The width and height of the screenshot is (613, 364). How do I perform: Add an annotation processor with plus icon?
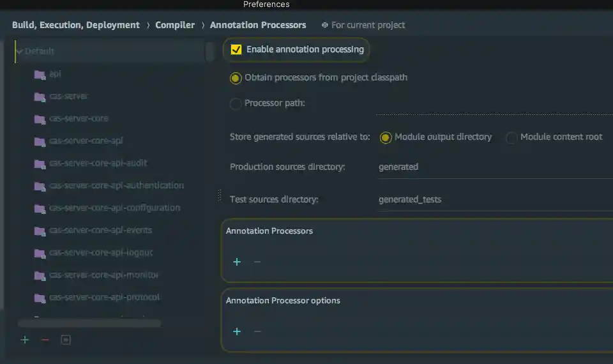tap(237, 262)
